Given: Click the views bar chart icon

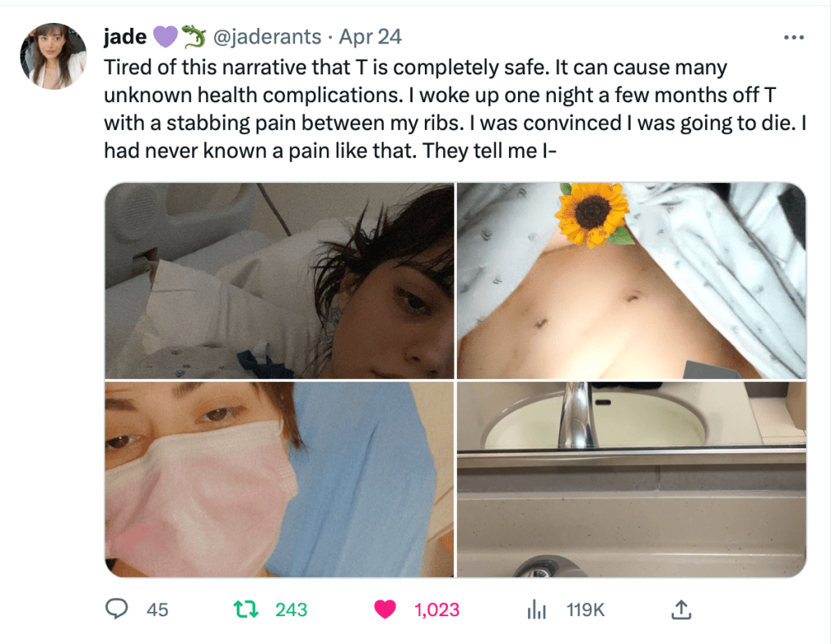Looking at the screenshot, I should click(x=536, y=609).
